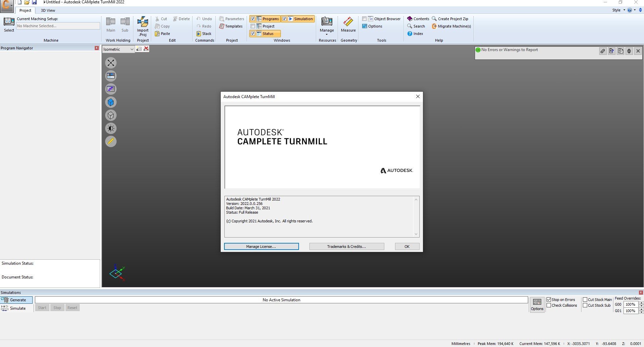Close the Program Navigator panel

[97, 48]
